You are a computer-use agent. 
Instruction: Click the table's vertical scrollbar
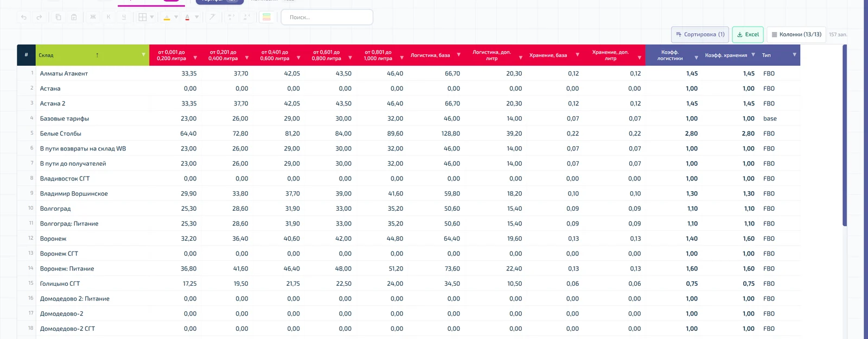coord(845,136)
